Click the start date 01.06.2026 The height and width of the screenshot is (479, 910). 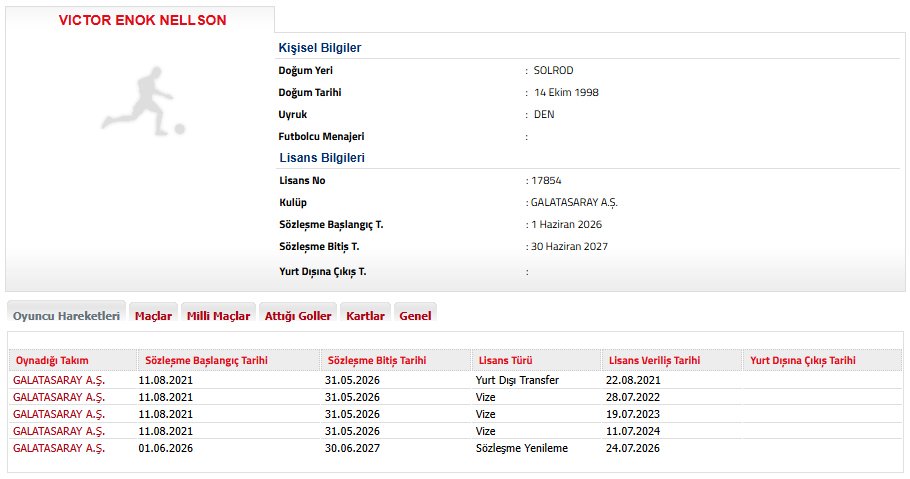[165, 448]
